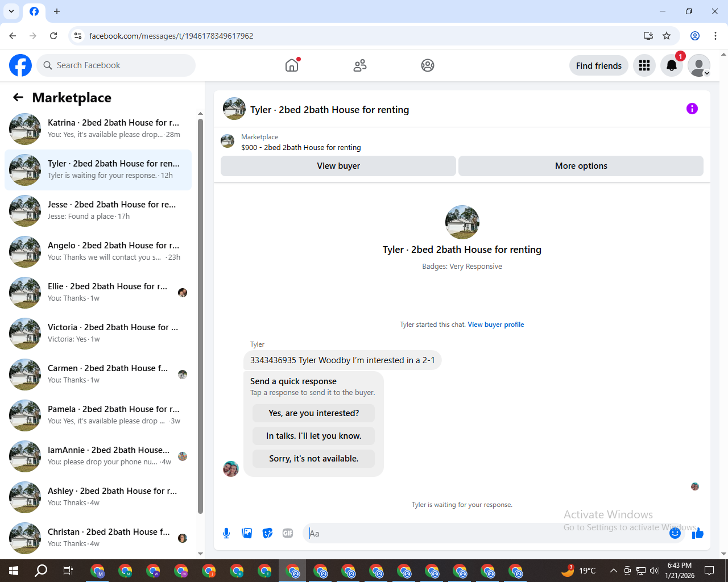Send quick response 'In talks. I'll let you know.'
The height and width of the screenshot is (582, 728).
point(314,436)
